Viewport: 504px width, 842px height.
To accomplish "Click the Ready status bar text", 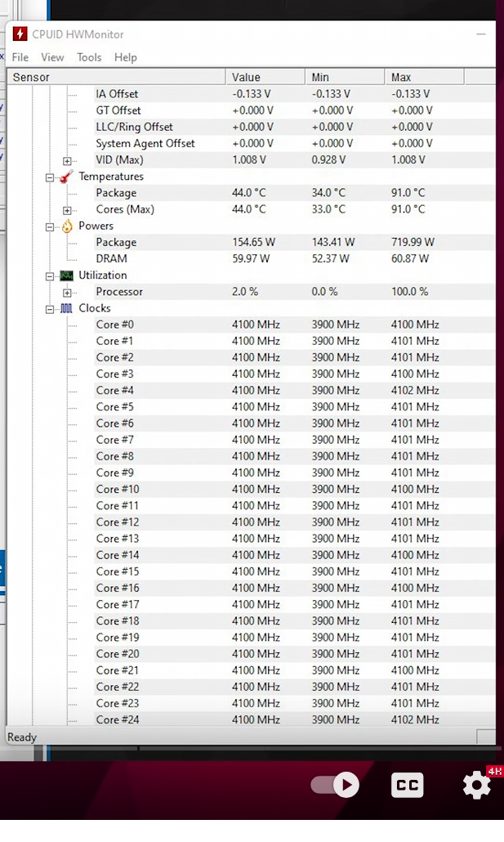I will (x=22, y=737).
